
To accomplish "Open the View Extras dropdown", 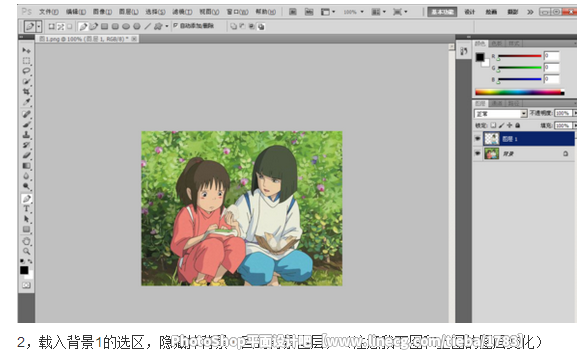I will pos(328,12).
